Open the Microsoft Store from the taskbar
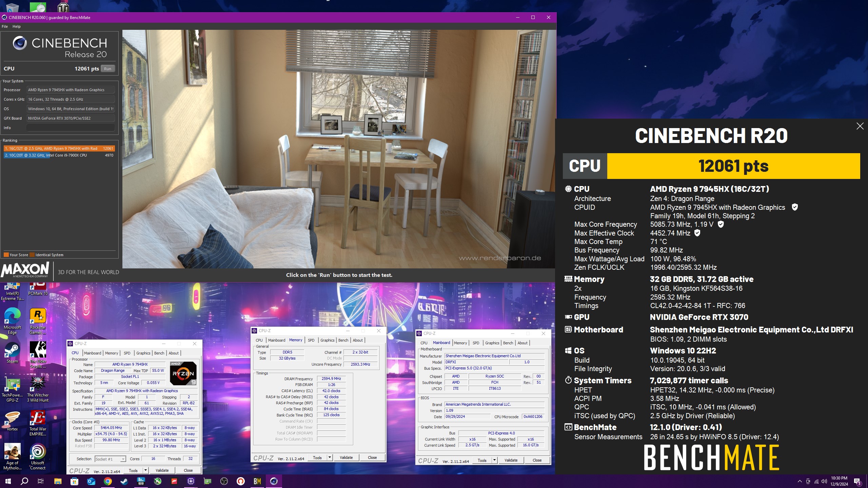Screen dimensions: 868x488 click(74, 481)
